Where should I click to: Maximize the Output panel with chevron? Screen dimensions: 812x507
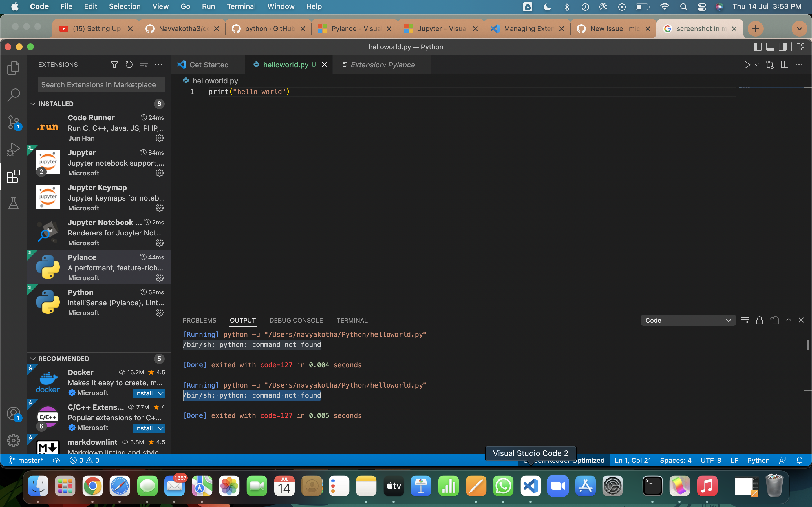point(789,320)
